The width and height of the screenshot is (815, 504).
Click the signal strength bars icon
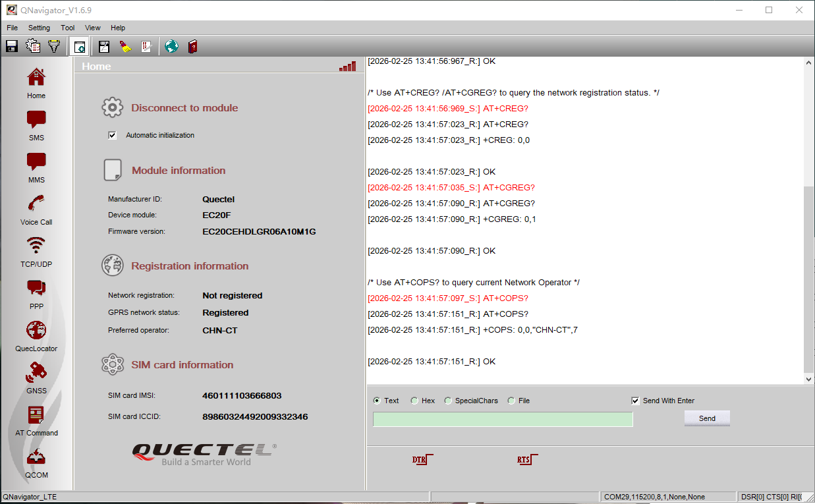(347, 66)
